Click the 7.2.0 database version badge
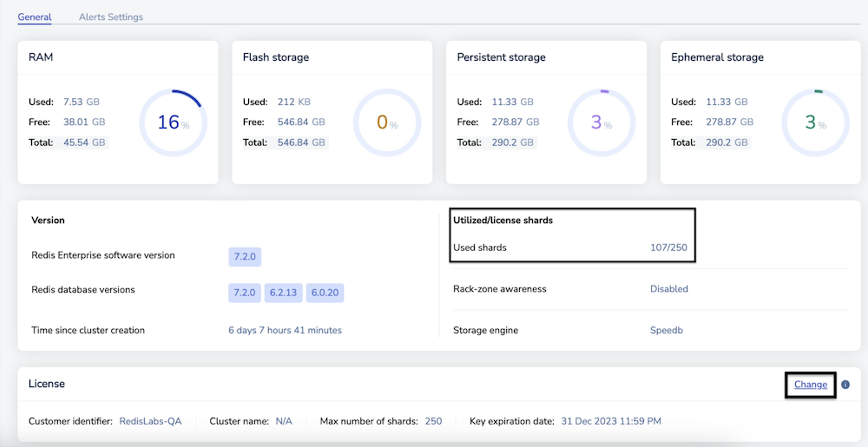The height and width of the screenshot is (447, 868). 245,292
